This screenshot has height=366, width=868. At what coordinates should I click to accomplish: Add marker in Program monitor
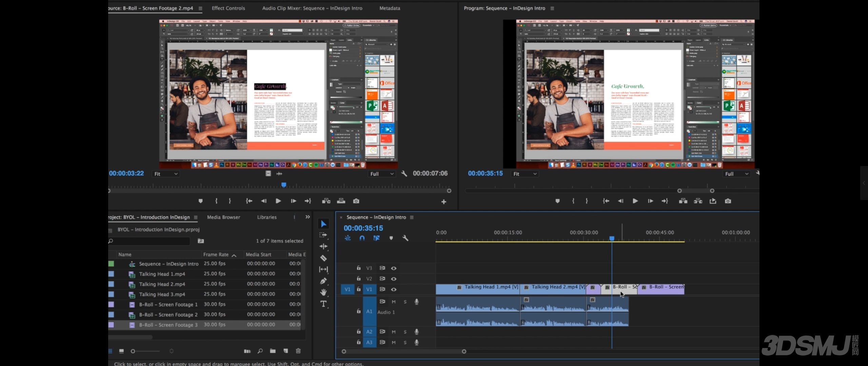click(x=557, y=201)
